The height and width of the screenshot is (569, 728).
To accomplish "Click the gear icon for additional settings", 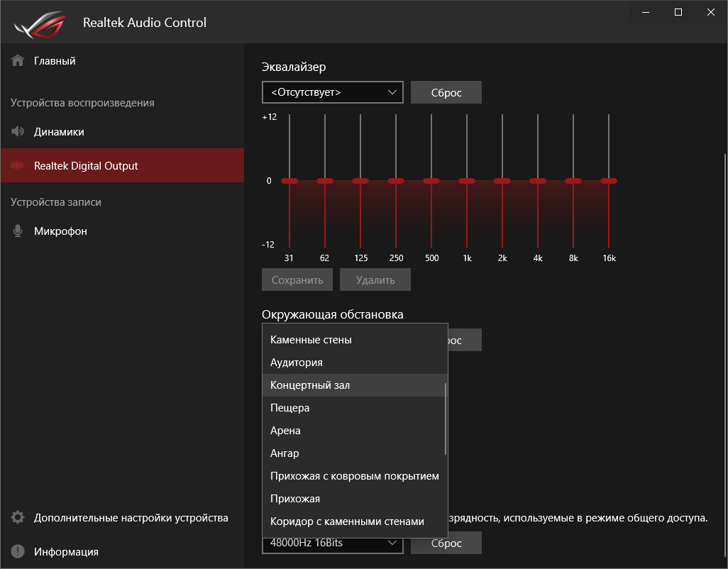I will (x=18, y=517).
